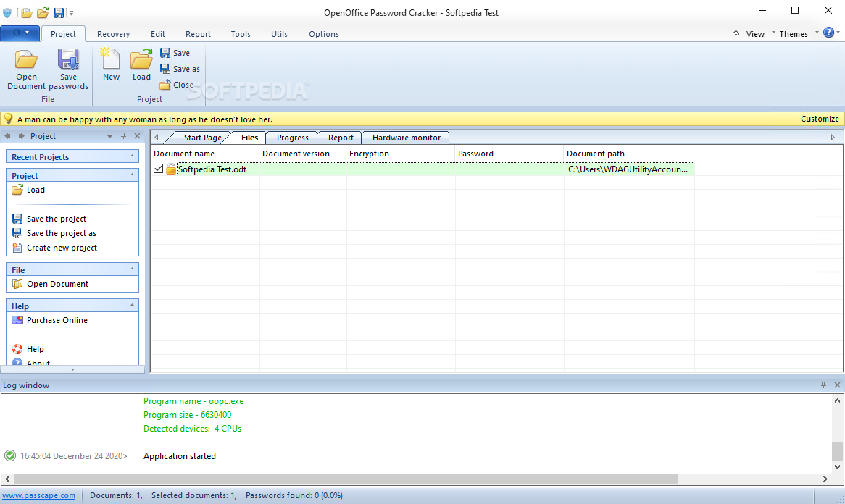Viewport: 845px width, 504px height.
Task: Click Save in the Project ribbon group
Action: coord(175,53)
